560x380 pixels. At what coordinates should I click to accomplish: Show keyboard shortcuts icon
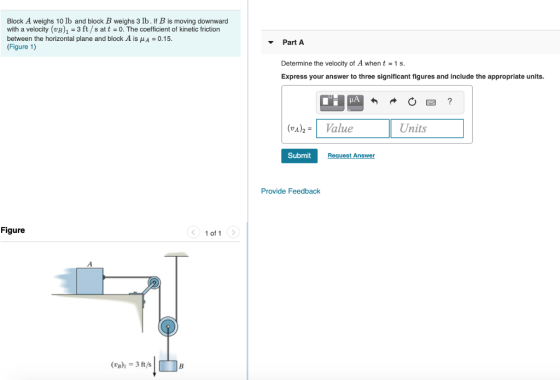click(431, 102)
